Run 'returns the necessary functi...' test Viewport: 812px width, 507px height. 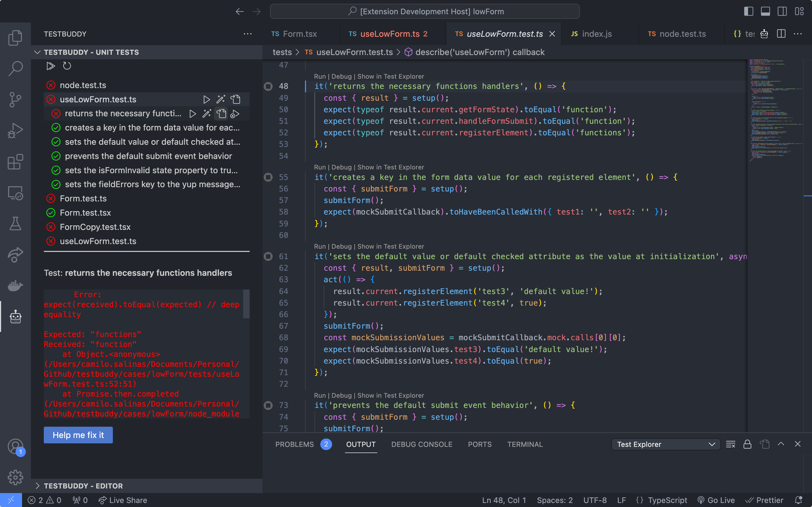pyautogui.click(x=192, y=114)
